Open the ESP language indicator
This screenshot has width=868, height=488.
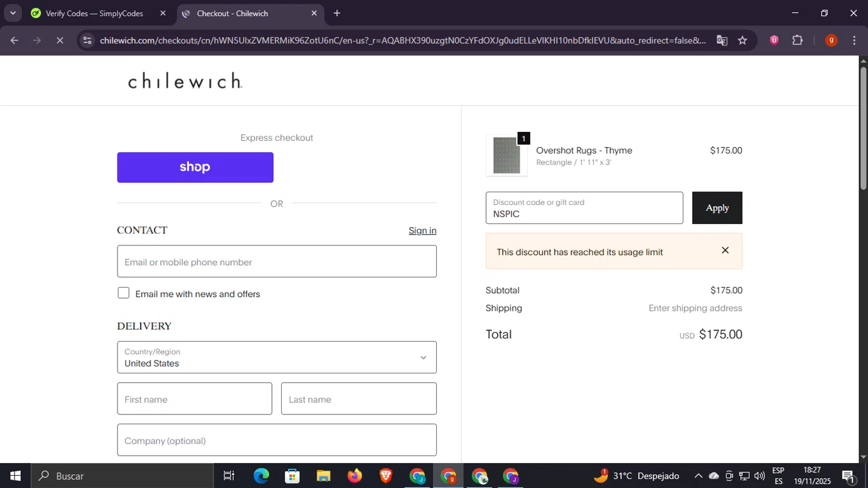(x=778, y=476)
